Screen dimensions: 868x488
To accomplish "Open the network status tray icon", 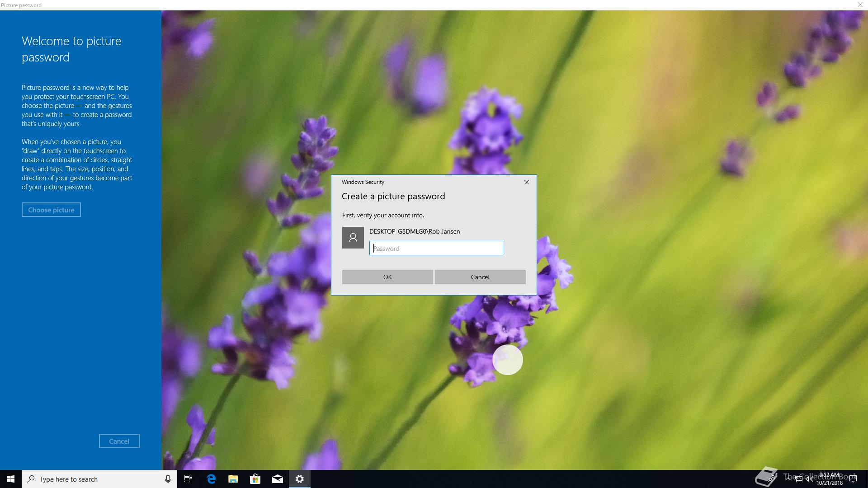I will click(799, 479).
